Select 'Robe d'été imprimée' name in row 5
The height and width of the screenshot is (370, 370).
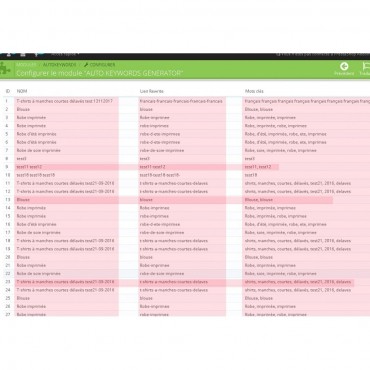click(x=37, y=134)
